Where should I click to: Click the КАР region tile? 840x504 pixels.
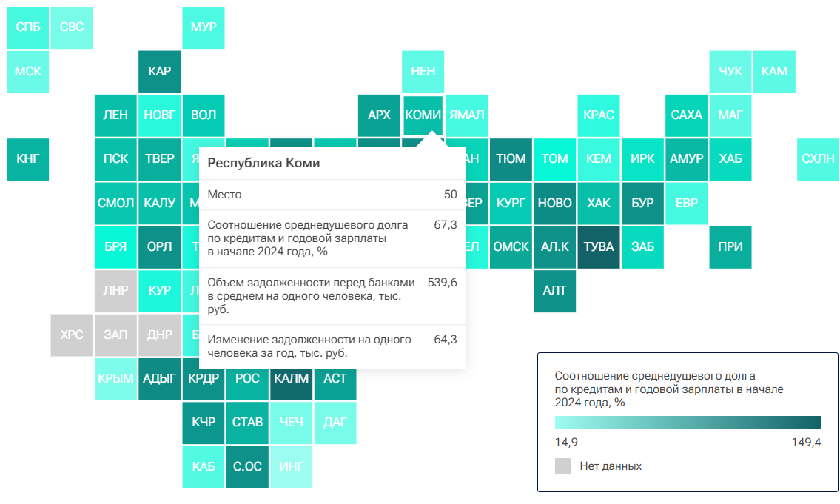160,72
